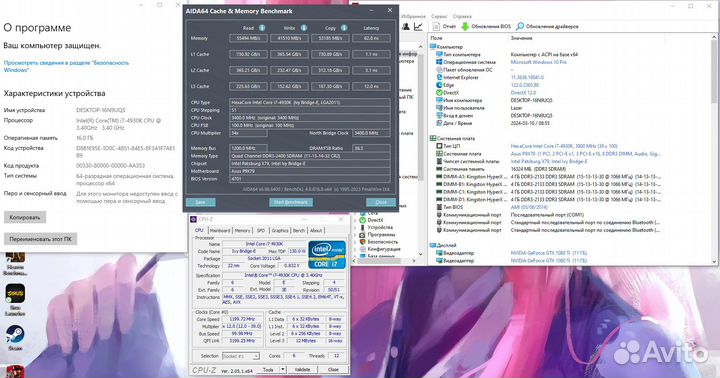
Task: Click the Internet Explorer icon in summary list
Action: point(439,77)
